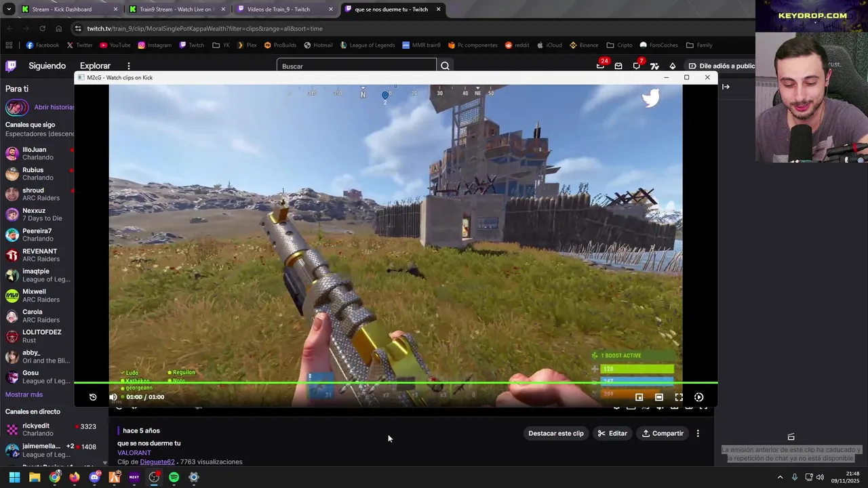Open the Instagram bookmark
This screenshot has width=868, height=488.
tap(155, 45)
